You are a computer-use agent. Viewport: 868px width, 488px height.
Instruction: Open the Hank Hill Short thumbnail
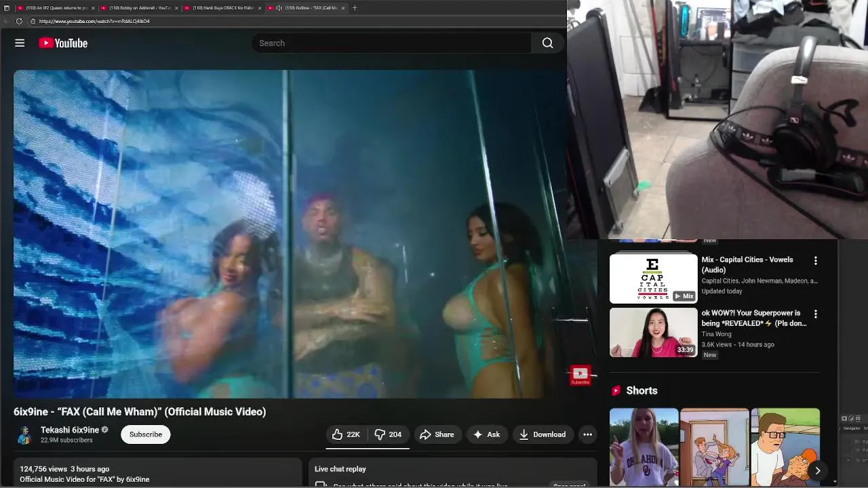point(785,447)
